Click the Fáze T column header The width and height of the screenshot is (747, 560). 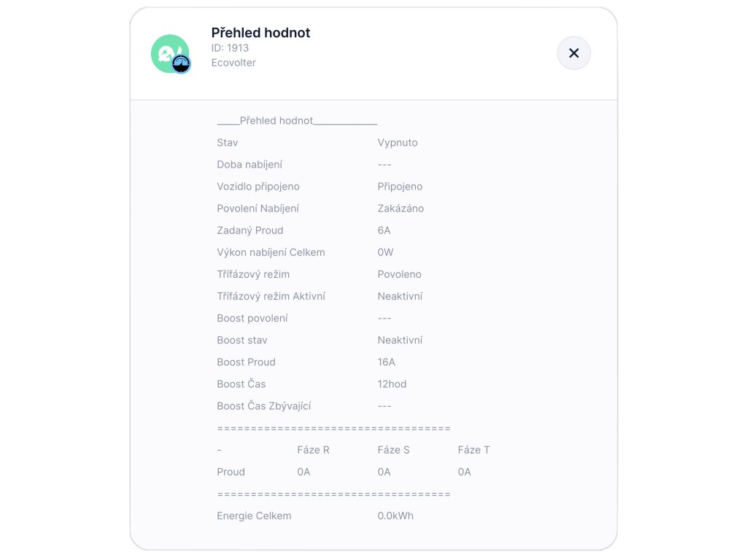pos(473,450)
